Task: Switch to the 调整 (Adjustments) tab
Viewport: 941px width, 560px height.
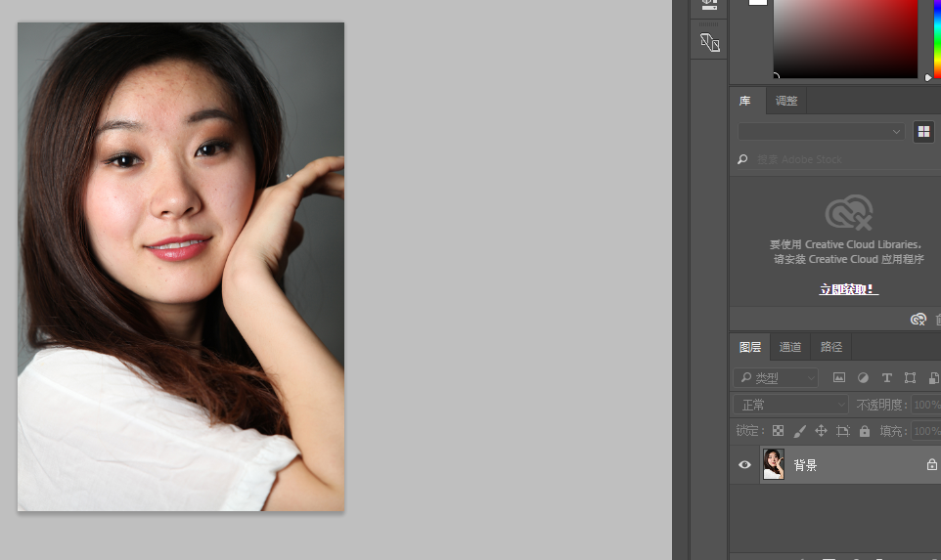Action: (786, 101)
